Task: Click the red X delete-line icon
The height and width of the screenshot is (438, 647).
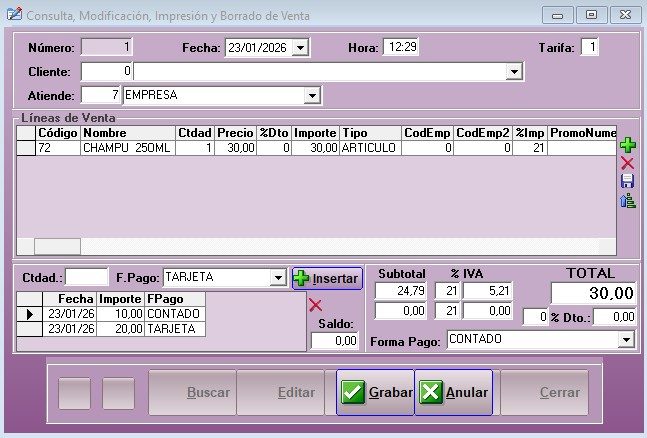Action: pos(627,163)
